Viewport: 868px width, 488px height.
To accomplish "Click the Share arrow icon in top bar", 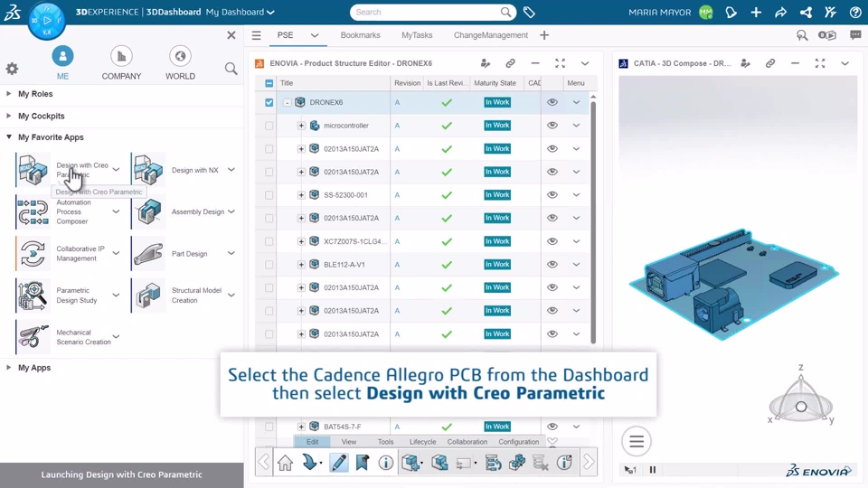I will [x=780, y=12].
